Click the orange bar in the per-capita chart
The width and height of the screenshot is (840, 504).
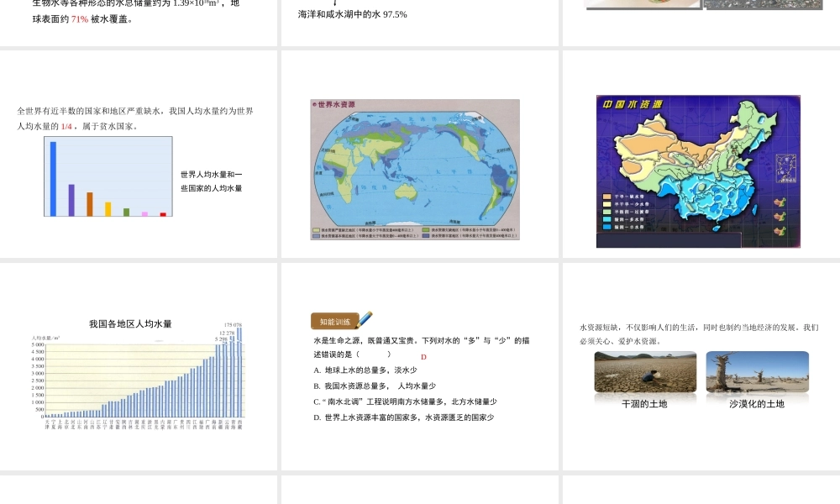[x=90, y=204]
